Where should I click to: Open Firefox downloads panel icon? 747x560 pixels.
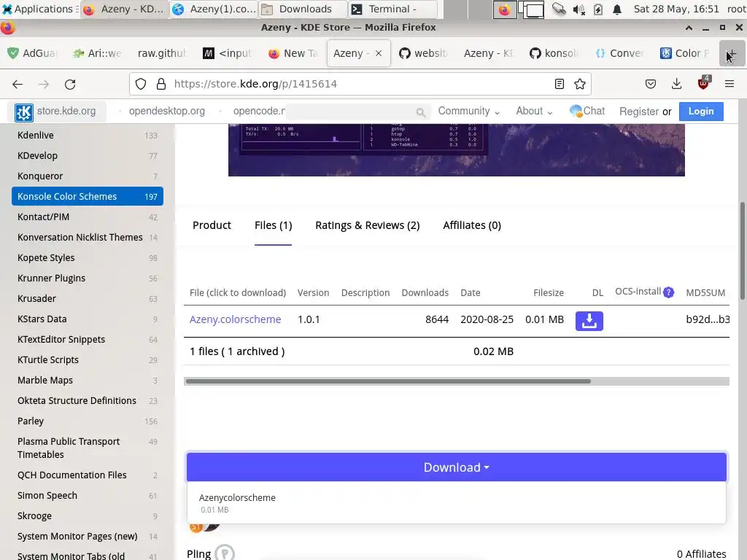click(676, 85)
